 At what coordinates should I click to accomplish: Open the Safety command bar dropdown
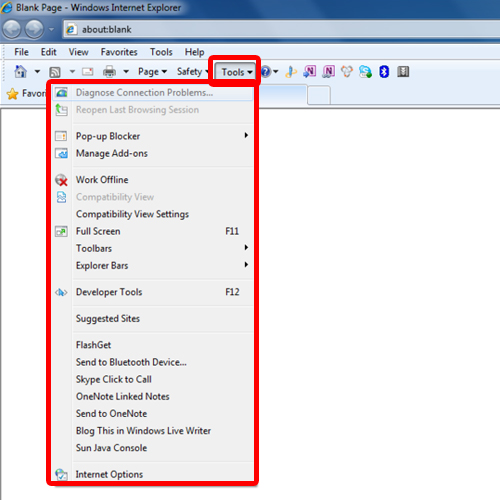tap(192, 71)
